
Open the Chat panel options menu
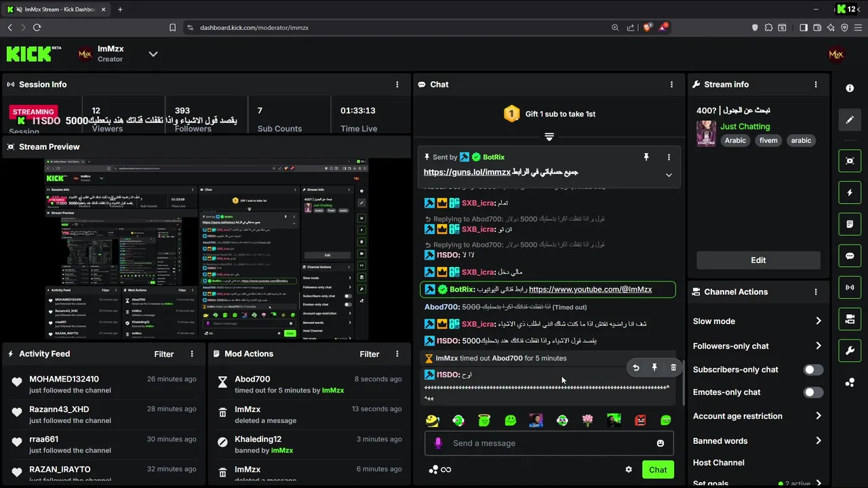(x=671, y=85)
